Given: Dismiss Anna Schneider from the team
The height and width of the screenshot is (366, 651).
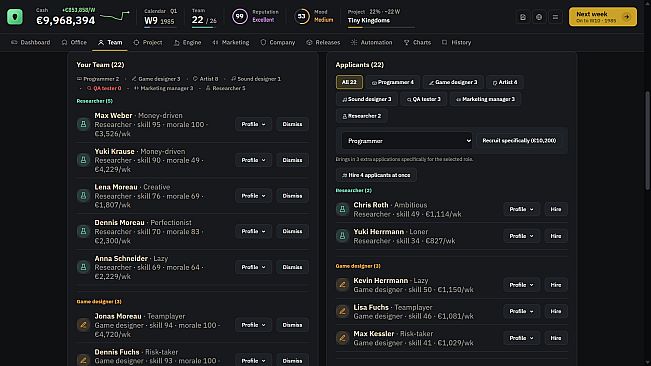Looking at the screenshot, I should tap(292, 267).
